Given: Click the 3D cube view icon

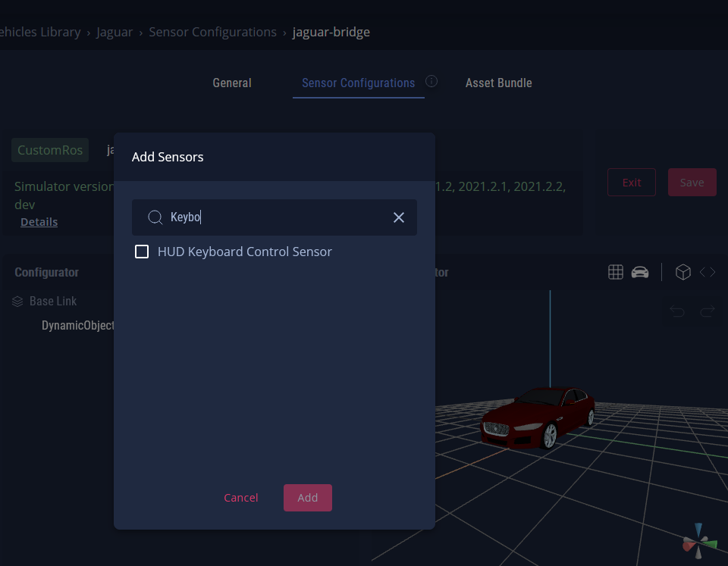Looking at the screenshot, I should coord(683,272).
